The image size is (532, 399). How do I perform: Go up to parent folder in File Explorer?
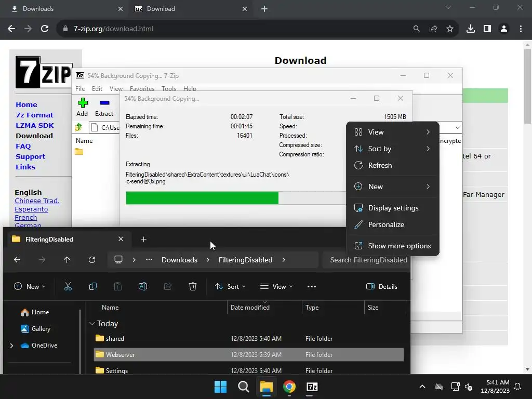click(67, 260)
